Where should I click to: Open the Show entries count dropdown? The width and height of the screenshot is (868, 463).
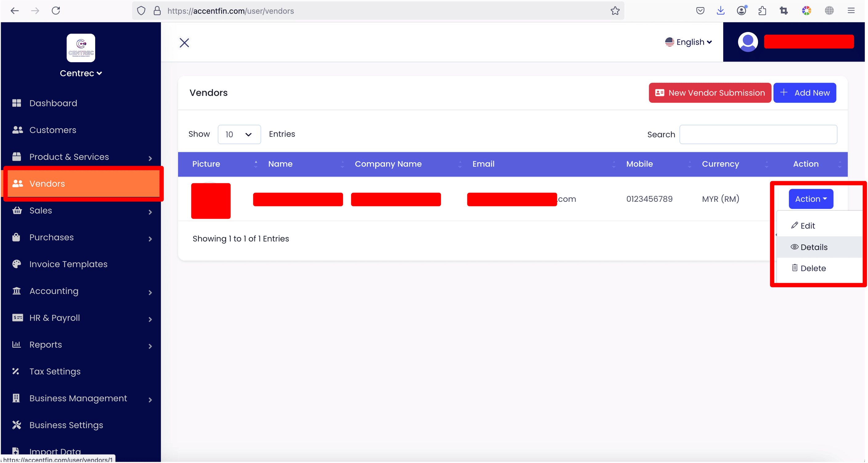coord(239,134)
